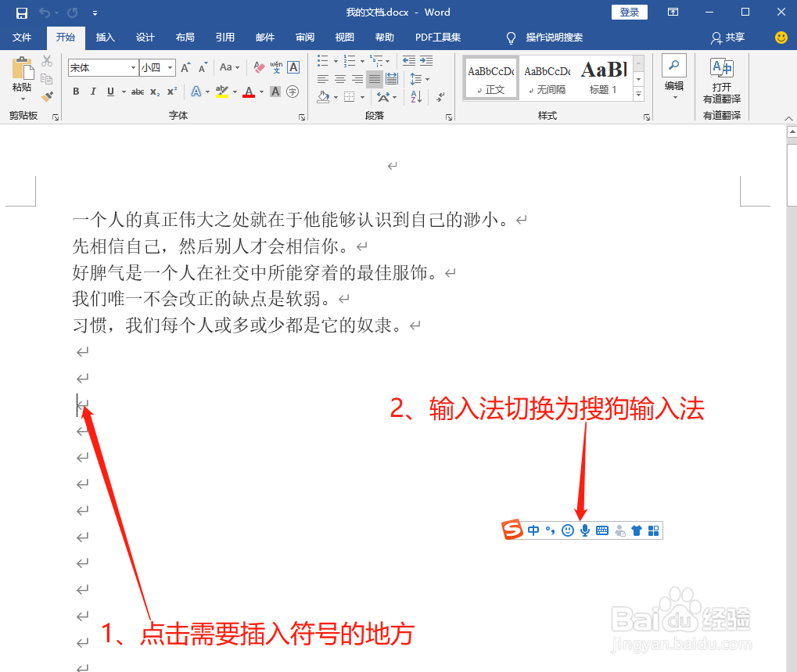797x672 pixels.
Task: Open Change Case Aa dropdown
Action: (x=229, y=67)
